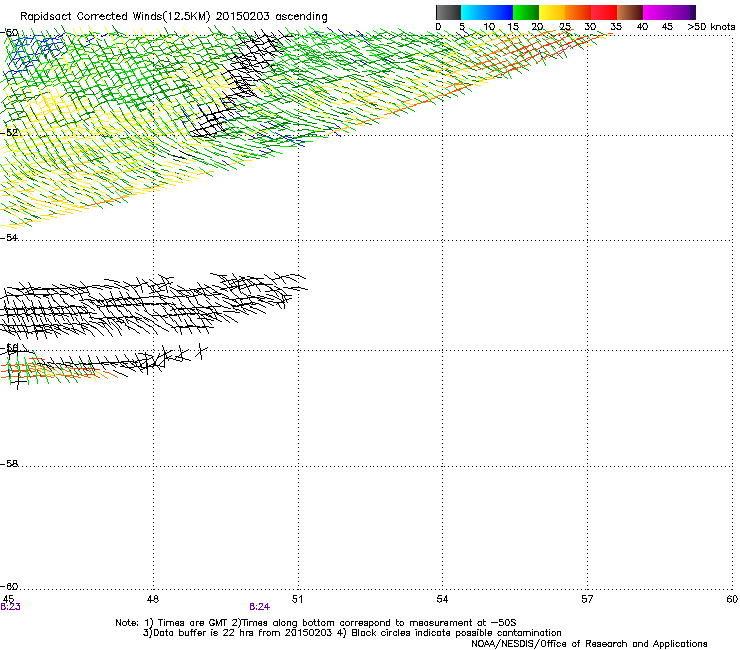Click the -58 latitude axis label
Screen dimensions: 740x650
tap(9, 464)
